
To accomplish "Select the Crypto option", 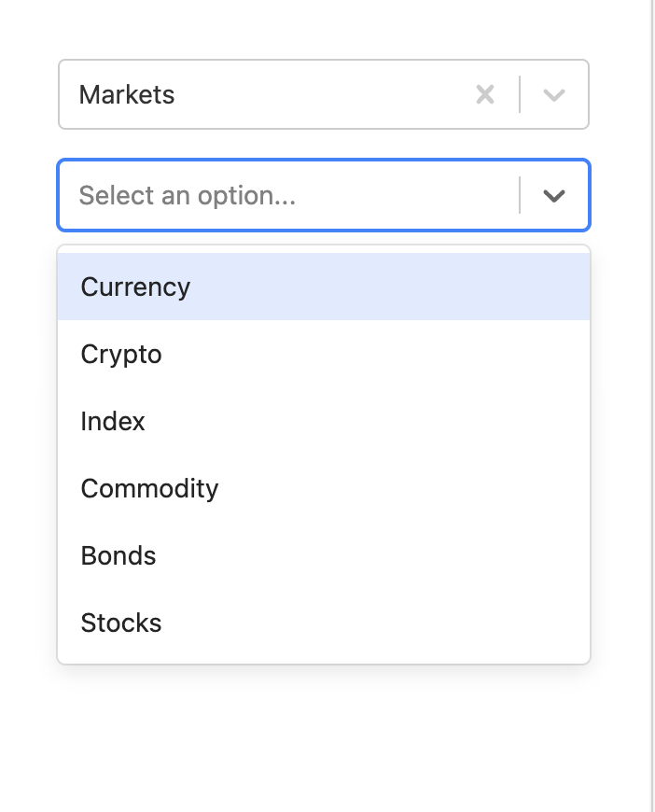I will coord(120,354).
